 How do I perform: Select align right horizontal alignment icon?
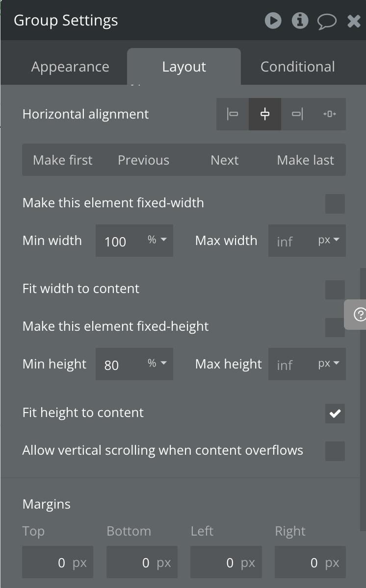coord(297,114)
